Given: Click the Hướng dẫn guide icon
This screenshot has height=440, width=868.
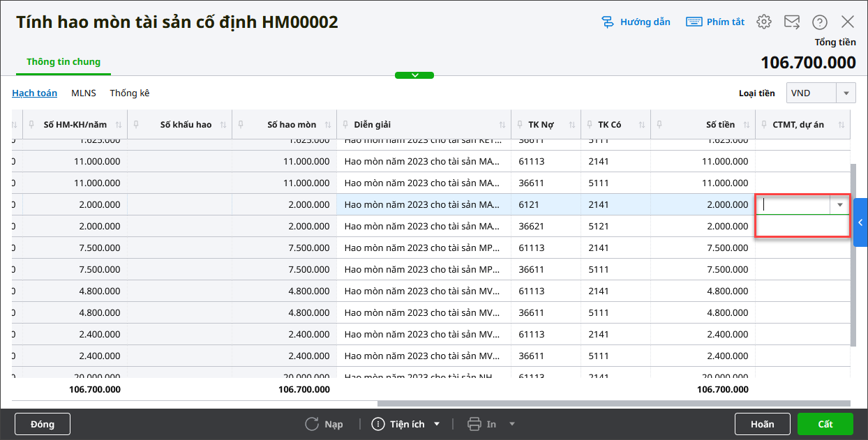Looking at the screenshot, I should tap(608, 22).
